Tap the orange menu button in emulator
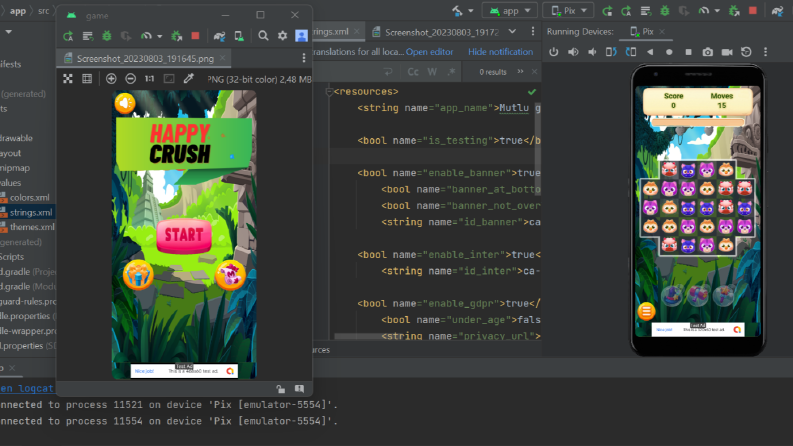 [x=646, y=311]
